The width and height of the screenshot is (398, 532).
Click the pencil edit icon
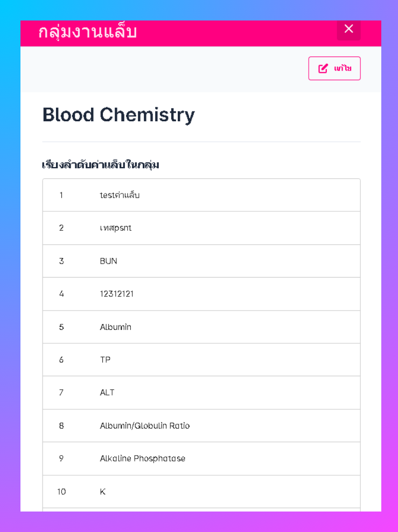pyautogui.click(x=323, y=68)
